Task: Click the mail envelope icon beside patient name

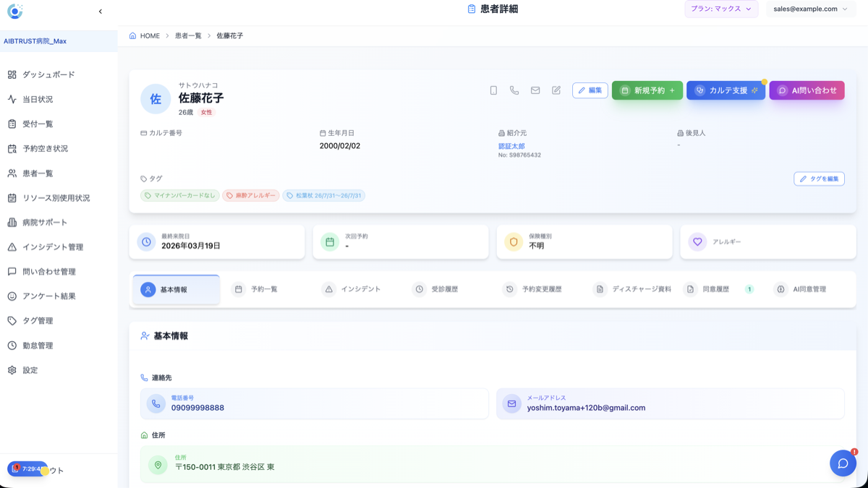Action: pos(535,90)
